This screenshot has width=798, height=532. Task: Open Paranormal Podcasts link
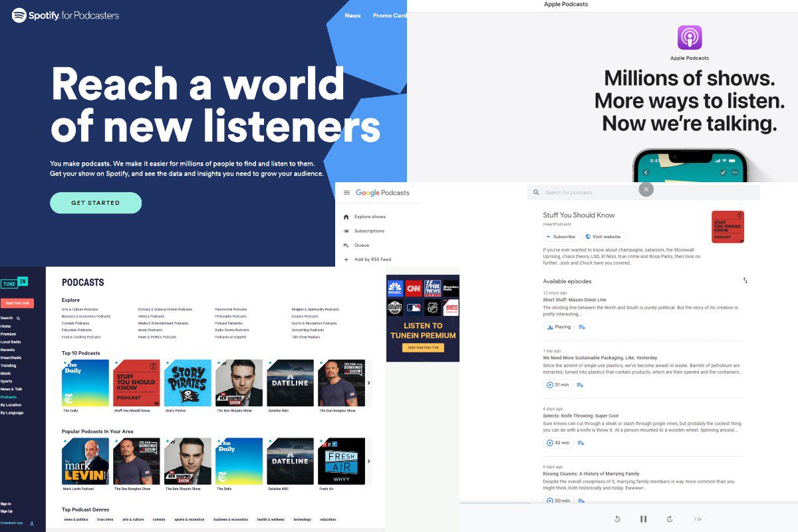[x=231, y=309]
